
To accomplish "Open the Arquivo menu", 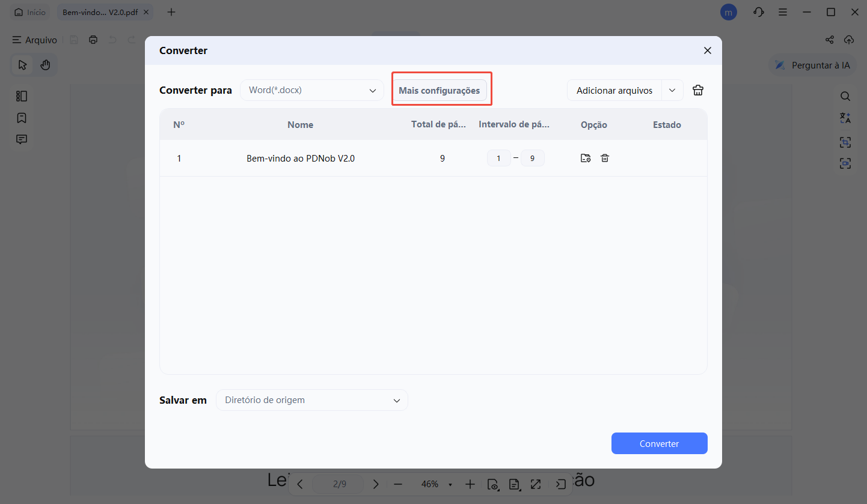I will coord(34,40).
